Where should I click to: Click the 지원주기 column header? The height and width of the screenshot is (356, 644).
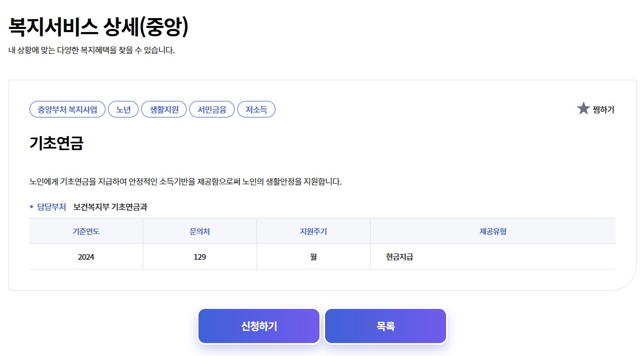click(313, 230)
